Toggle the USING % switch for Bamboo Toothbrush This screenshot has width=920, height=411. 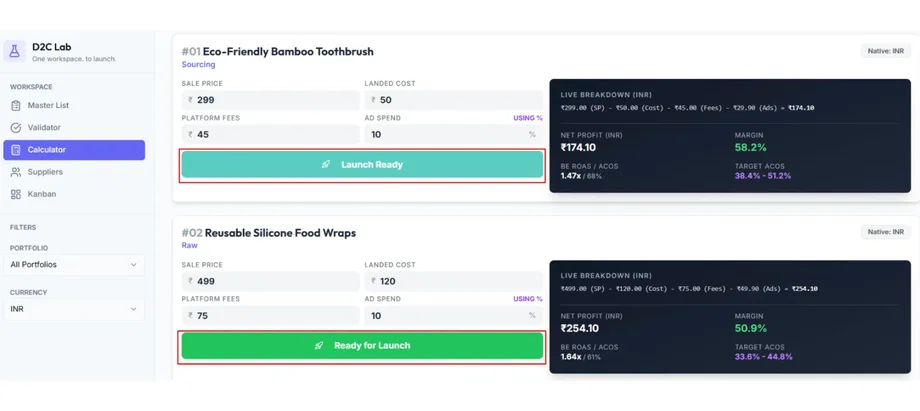(x=527, y=118)
